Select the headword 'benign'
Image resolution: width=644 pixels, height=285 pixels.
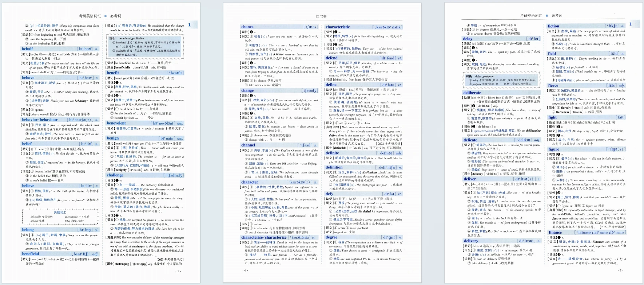click(x=113, y=138)
